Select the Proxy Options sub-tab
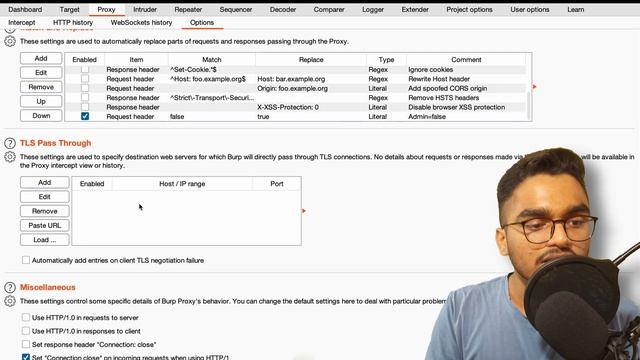The image size is (640, 360). coord(202,22)
